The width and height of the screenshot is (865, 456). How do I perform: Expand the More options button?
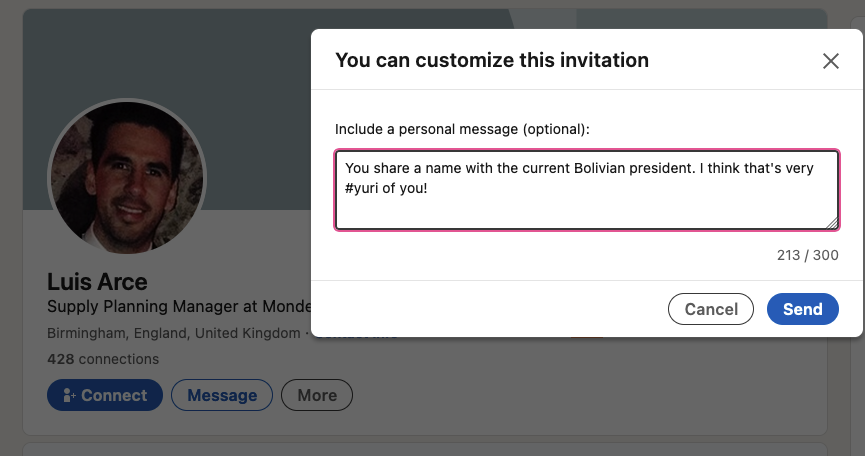(x=317, y=395)
